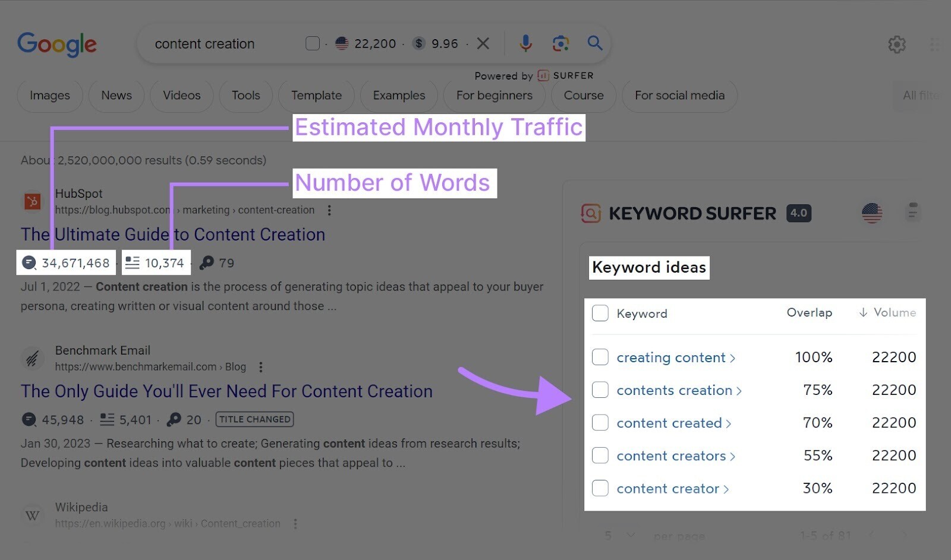Sort keyword ideas by Volume

coord(887,312)
